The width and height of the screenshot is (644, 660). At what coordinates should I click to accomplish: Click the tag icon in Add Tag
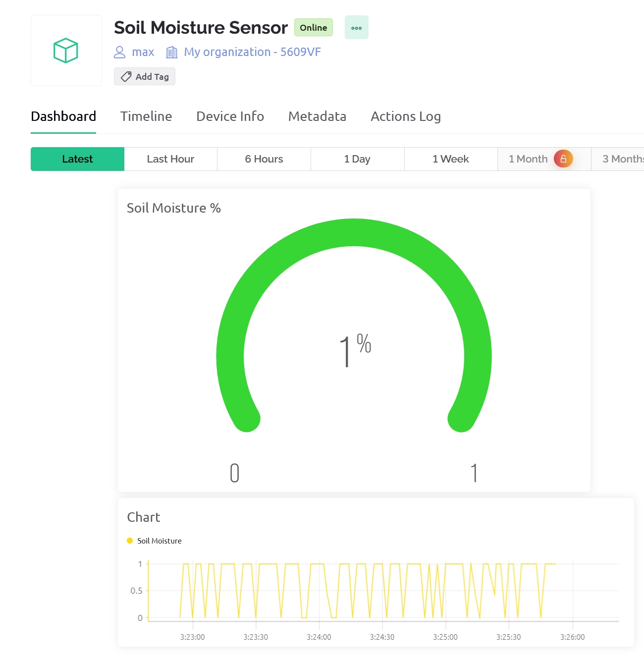(126, 77)
